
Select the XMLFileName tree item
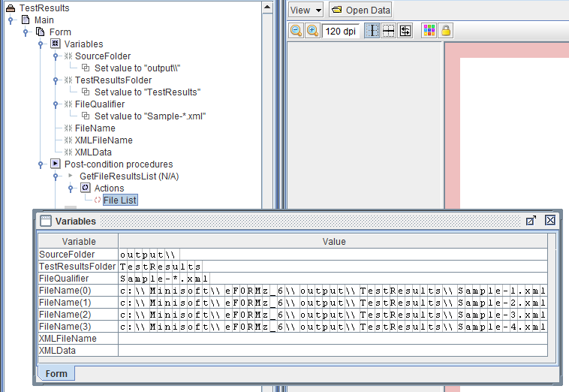[x=104, y=140]
